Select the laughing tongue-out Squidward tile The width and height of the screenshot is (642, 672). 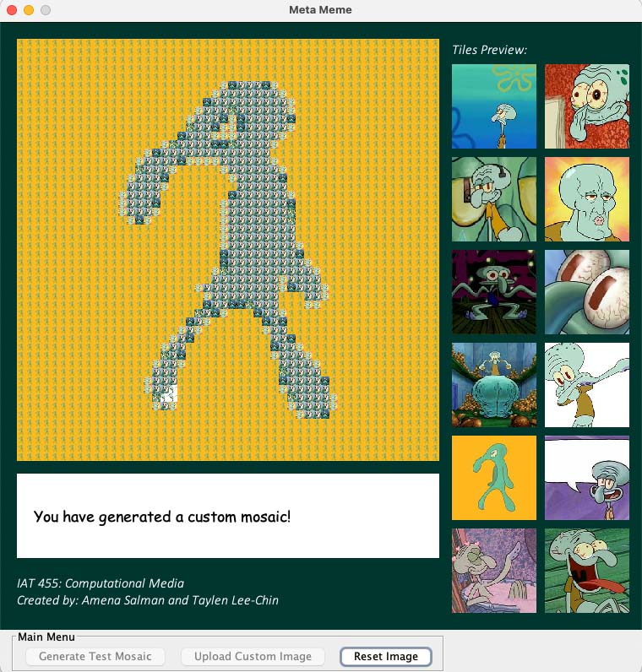(587, 571)
